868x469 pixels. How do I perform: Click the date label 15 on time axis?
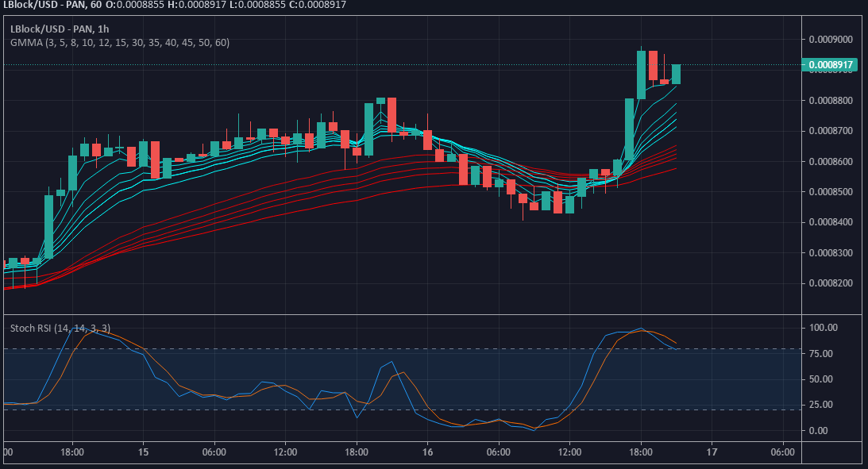(144, 452)
